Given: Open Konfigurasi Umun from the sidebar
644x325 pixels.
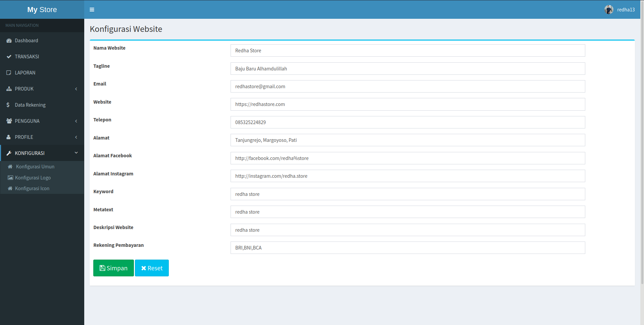Looking at the screenshot, I should tap(35, 166).
